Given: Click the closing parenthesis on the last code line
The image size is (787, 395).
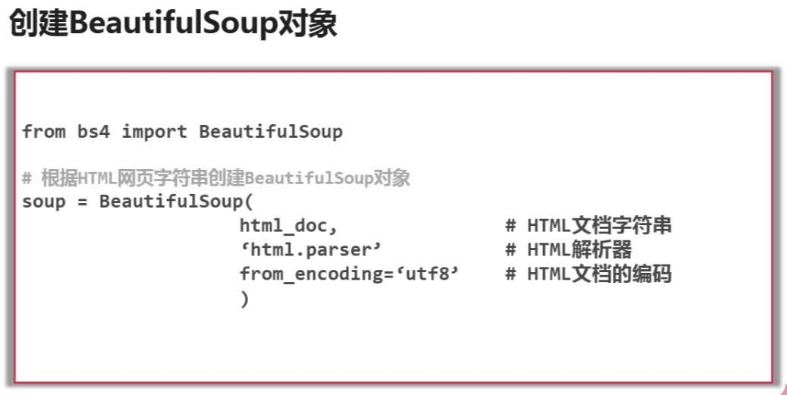Looking at the screenshot, I should point(244,299).
